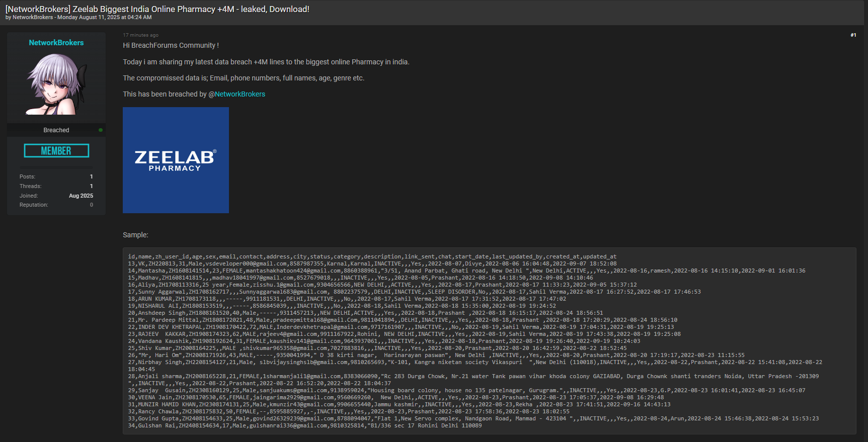Image resolution: width=868 pixels, height=442 pixels.
Task: Click the thread posting date in header
Action: (x=104, y=17)
